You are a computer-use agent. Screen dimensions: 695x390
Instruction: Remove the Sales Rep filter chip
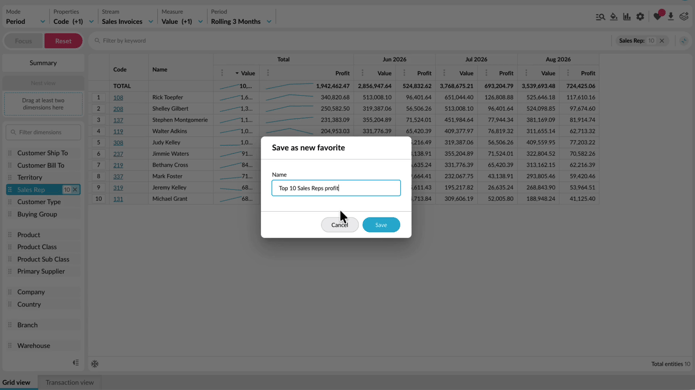662,41
